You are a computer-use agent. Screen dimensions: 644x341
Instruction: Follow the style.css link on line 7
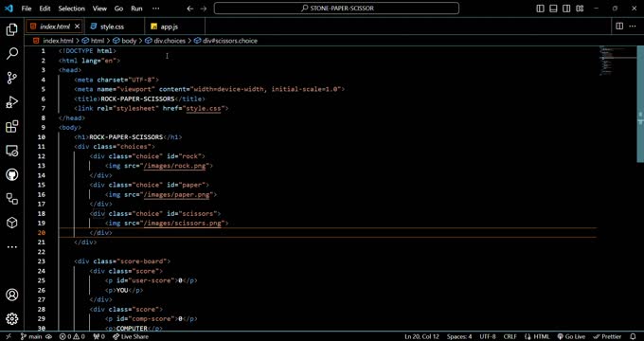coord(204,109)
